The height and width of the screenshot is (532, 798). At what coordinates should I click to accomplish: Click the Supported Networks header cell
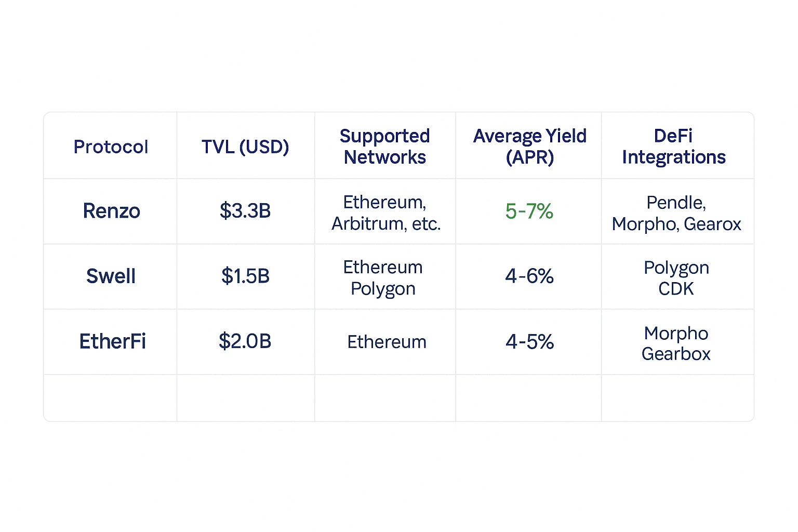tap(385, 147)
